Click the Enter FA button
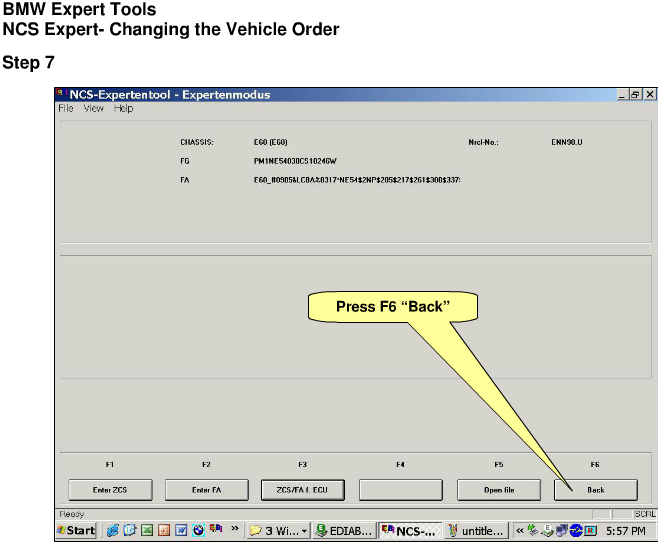The image size is (658, 543). point(206,490)
